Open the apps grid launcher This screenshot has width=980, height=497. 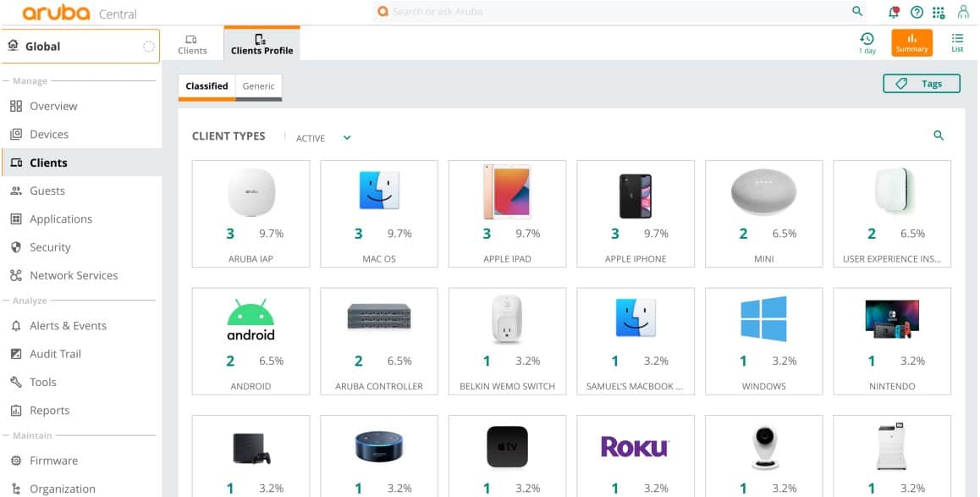[939, 13]
